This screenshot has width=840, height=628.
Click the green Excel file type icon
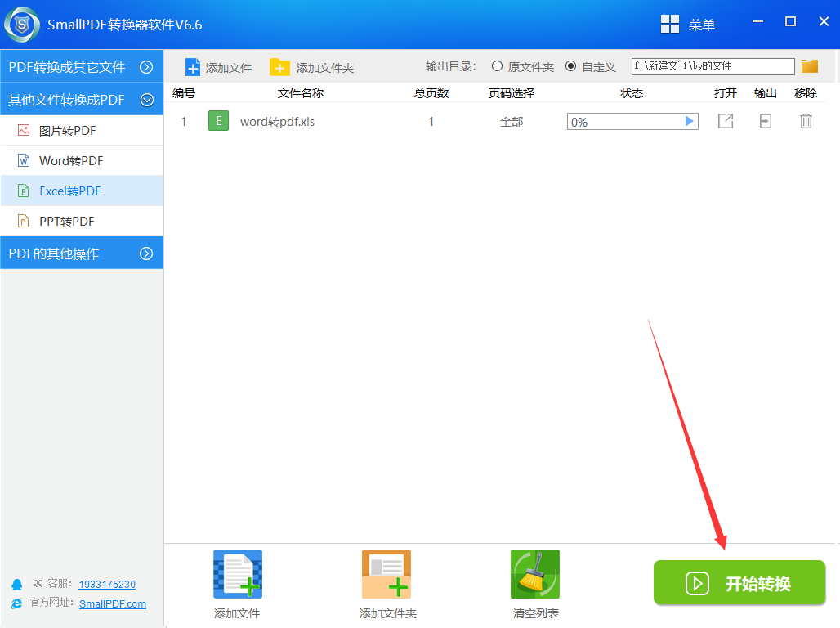tap(218, 121)
